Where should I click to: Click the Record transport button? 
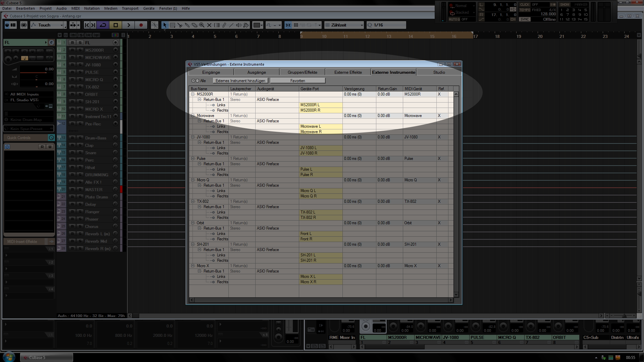(x=141, y=25)
